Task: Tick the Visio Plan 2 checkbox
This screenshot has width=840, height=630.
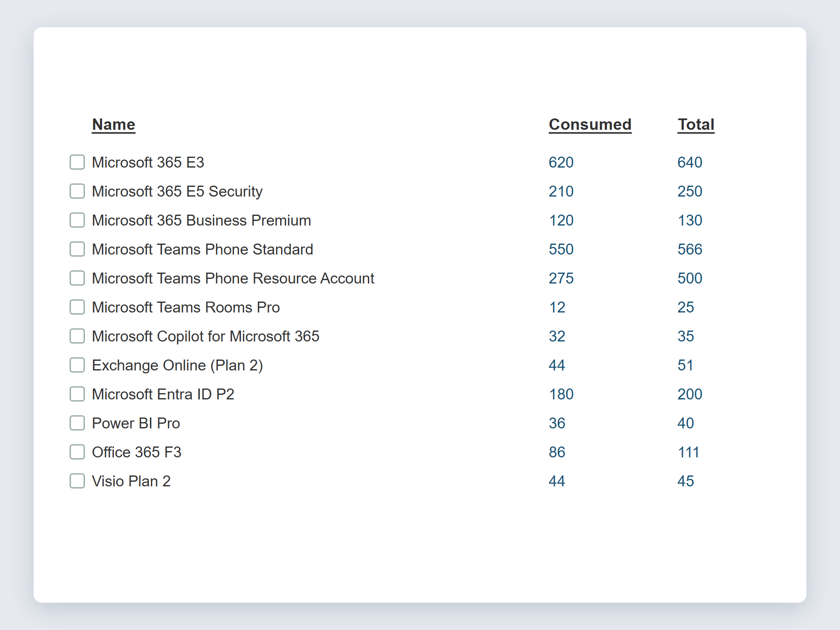Action: click(77, 481)
